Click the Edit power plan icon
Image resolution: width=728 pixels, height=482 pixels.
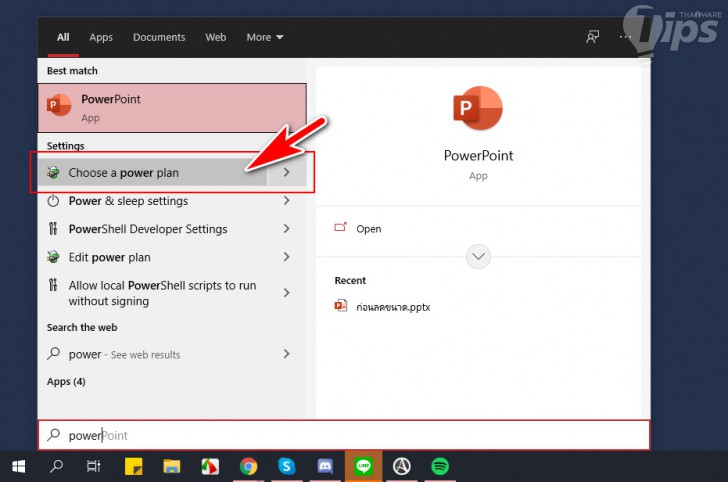click(x=53, y=257)
